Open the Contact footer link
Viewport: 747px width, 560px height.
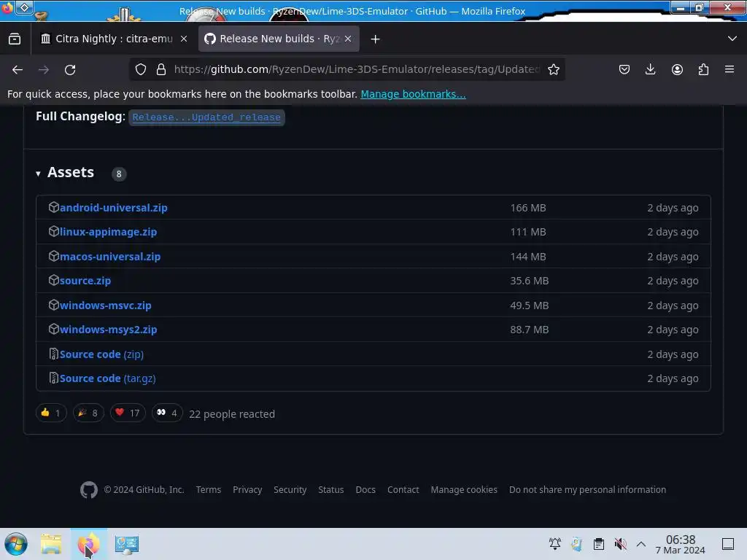pyautogui.click(x=403, y=490)
